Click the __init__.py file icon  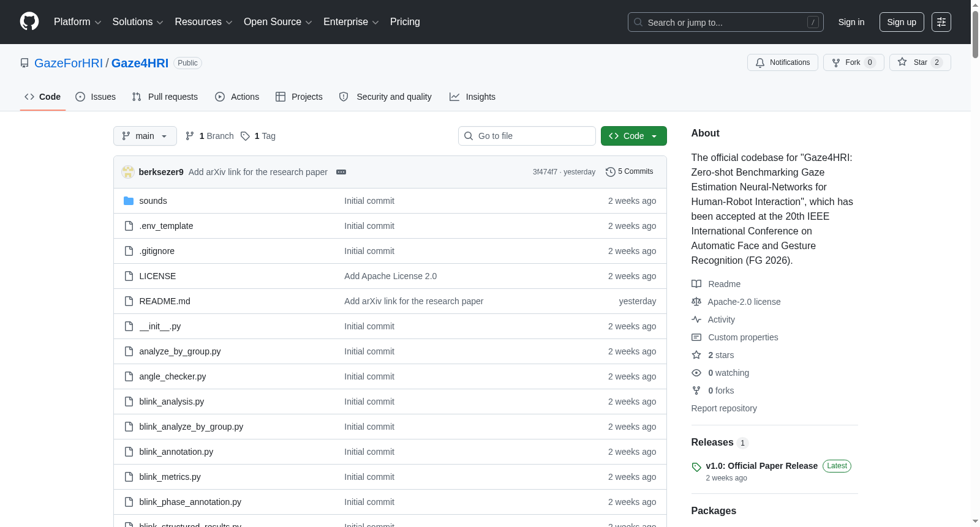pyautogui.click(x=129, y=326)
